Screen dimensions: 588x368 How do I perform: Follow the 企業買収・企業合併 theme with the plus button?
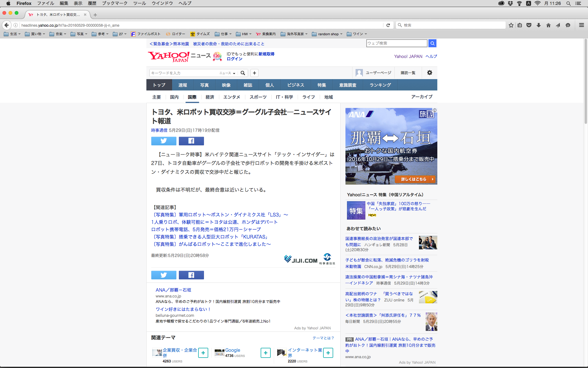point(203,353)
